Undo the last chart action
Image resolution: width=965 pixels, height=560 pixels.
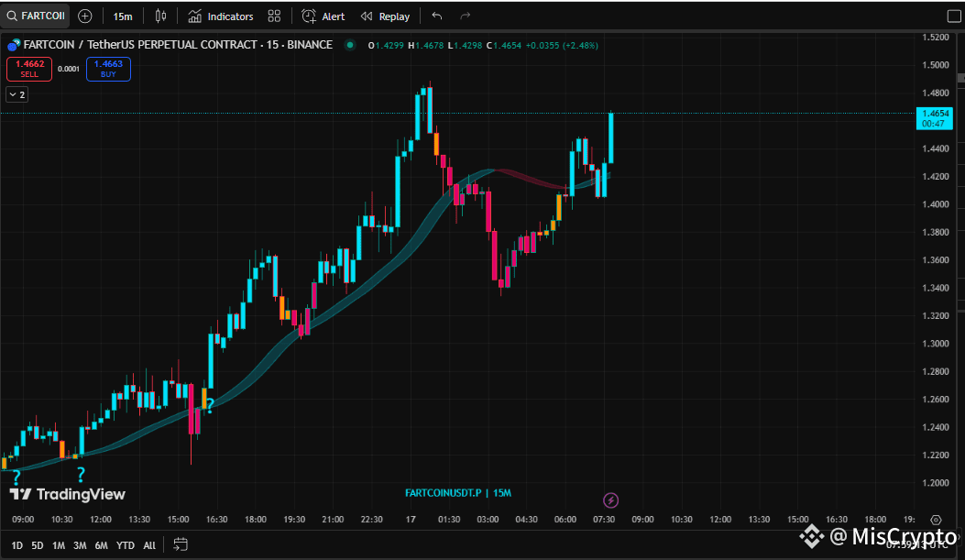[437, 16]
